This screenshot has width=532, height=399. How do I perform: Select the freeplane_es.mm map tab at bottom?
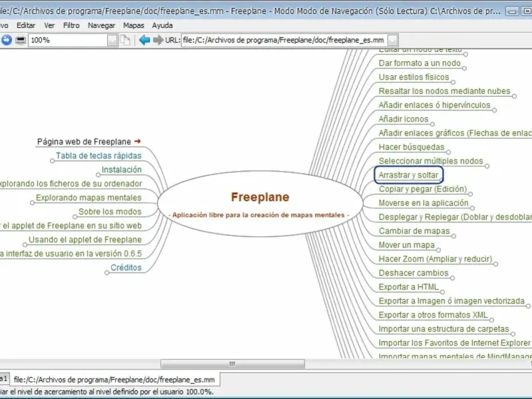[x=114, y=379]
